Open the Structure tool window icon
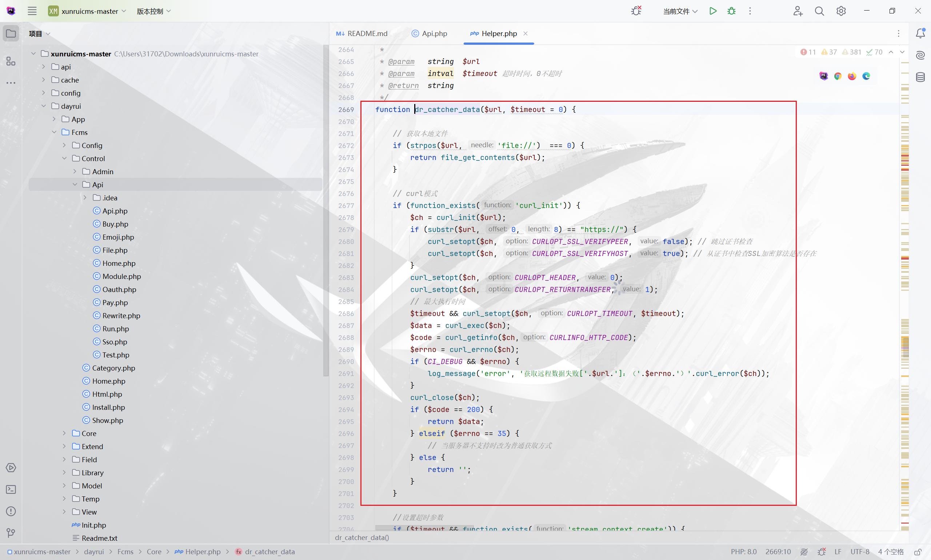 (11, 61)
